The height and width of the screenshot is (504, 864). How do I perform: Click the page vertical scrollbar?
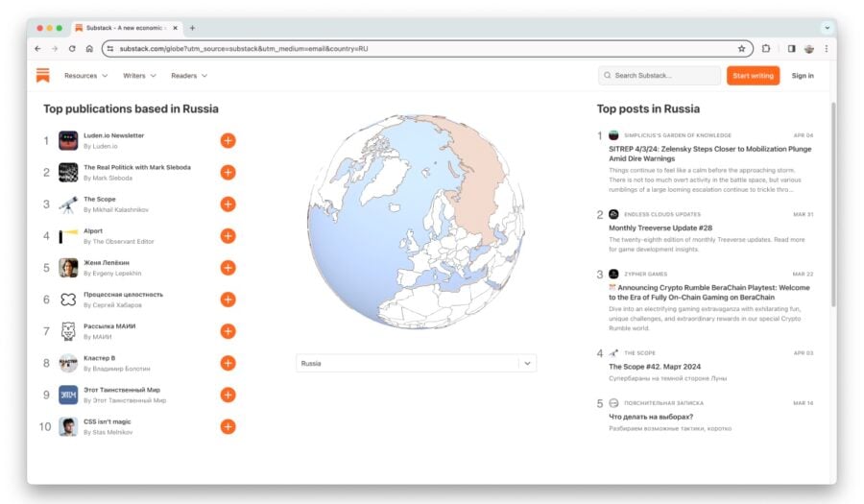[833, 204]
